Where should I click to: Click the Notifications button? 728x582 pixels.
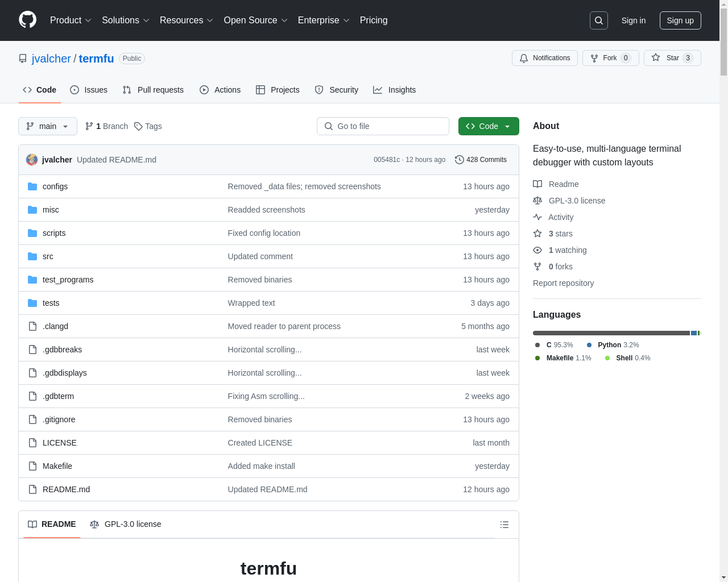545,58
